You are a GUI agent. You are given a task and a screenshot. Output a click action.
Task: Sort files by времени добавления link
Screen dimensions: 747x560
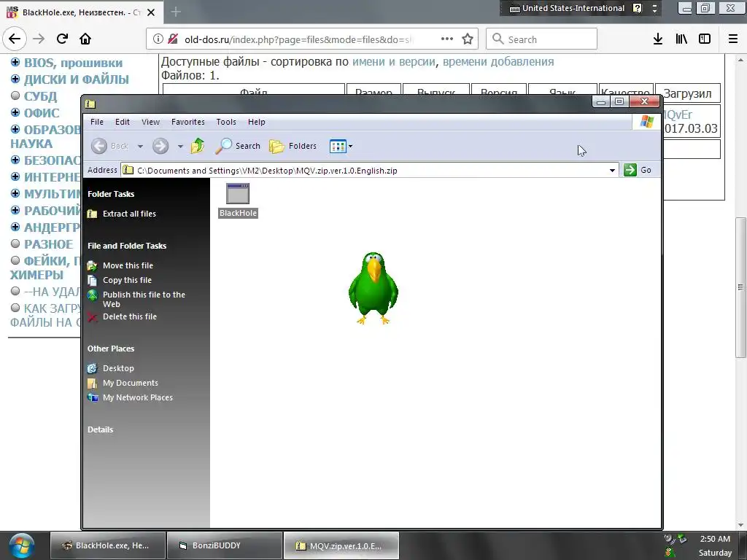click(x=498, y=61)
